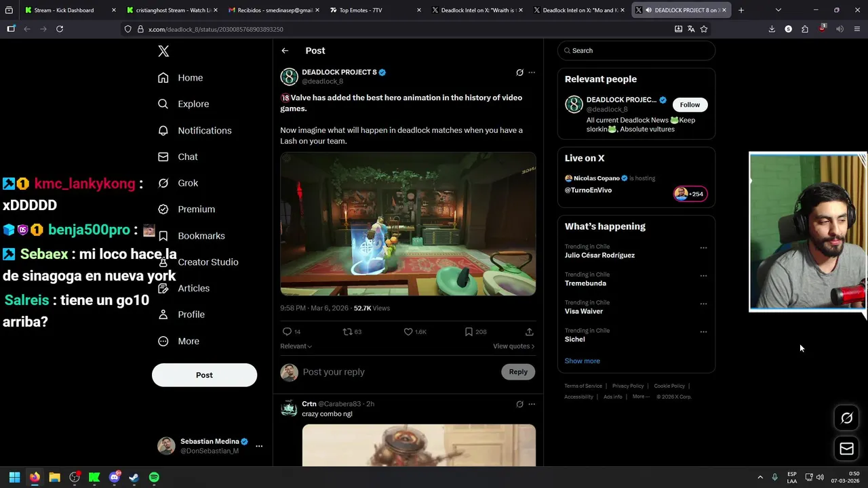Open more options for Sichel trend
Screen dimensions: 868x488
703,332
